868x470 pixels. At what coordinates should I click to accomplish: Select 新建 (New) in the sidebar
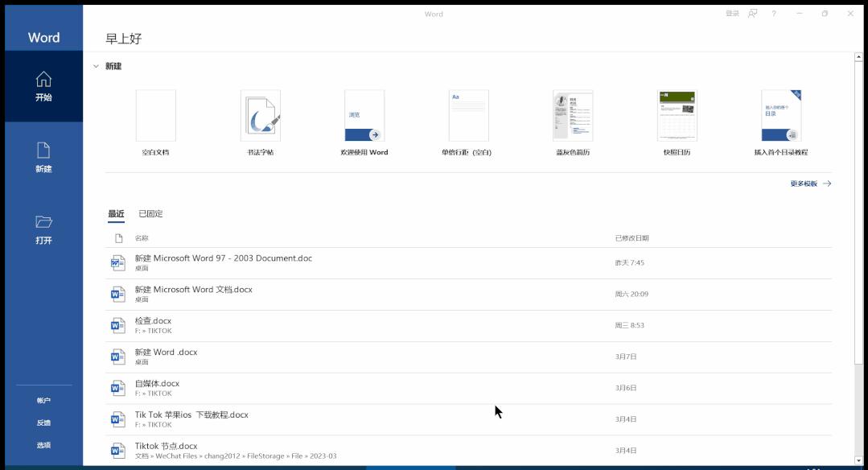click(x=43, y=153)
